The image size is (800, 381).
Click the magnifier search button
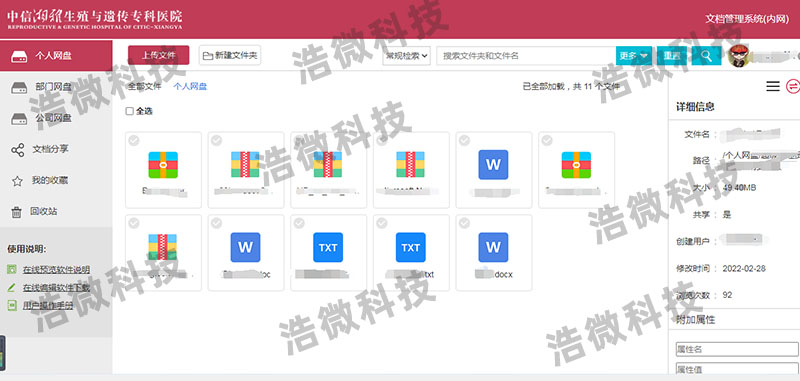[x=706, y=56]
